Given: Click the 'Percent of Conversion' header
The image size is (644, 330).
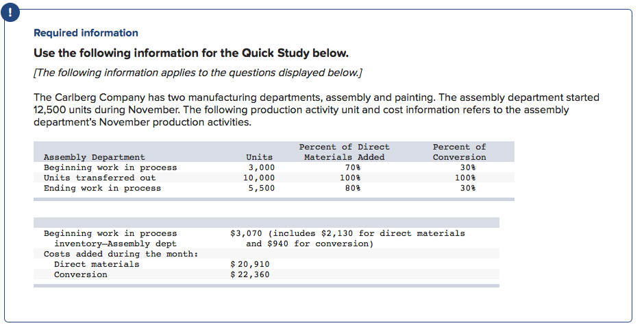Looking at the screenshot, I should (459, 152).
